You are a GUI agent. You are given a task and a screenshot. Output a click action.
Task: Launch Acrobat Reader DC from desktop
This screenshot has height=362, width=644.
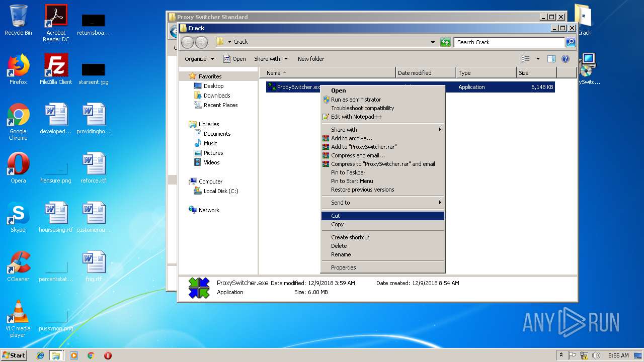click(56, 23)
